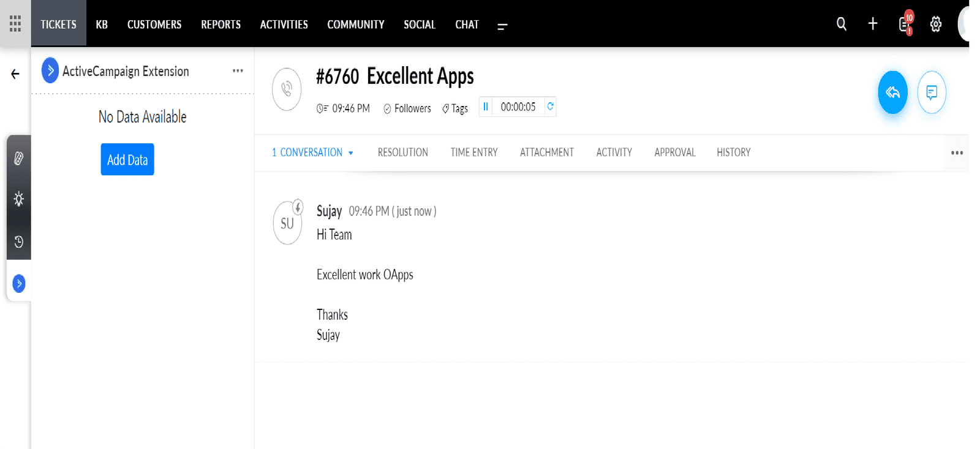The image size is (980, 449).
Task: Open ActiveCampaign Extension three-dot options
Action: [238, 71]
